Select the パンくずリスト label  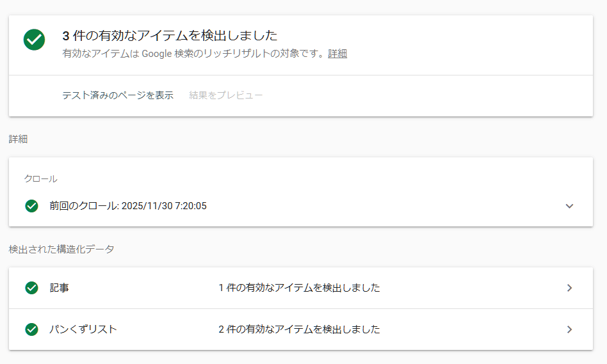83,329
